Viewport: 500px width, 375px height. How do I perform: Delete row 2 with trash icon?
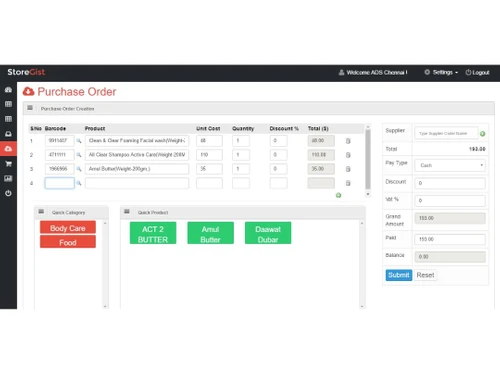(x=348, y=155)
